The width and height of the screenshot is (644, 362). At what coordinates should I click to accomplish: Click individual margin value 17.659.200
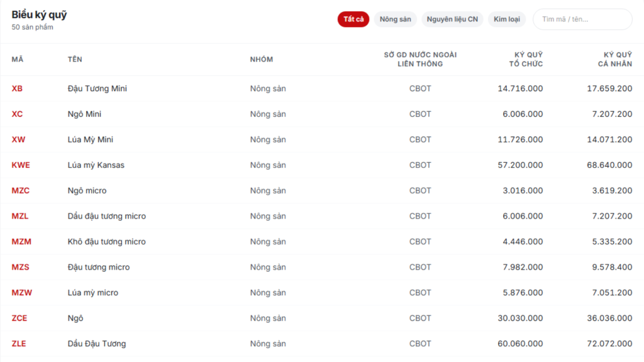click(609, 89)
